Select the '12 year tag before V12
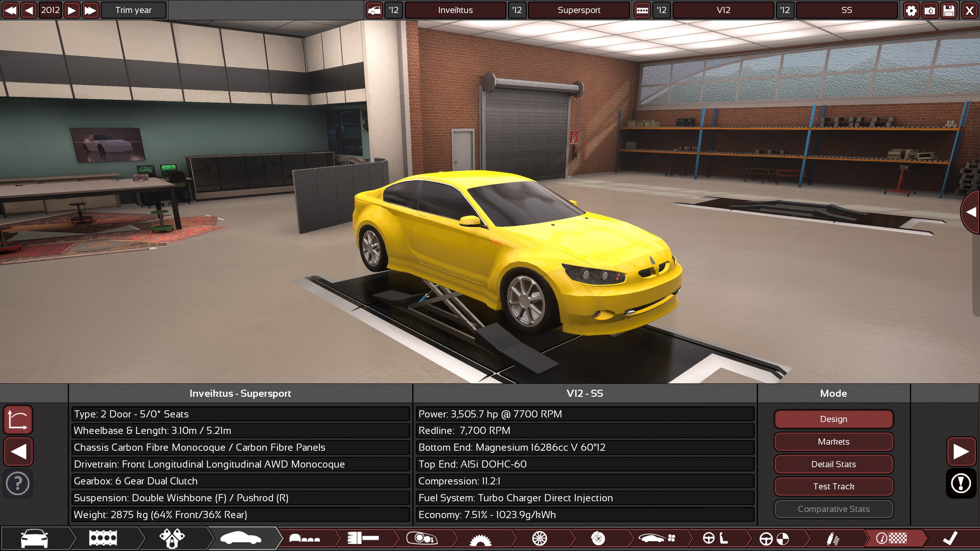 point(661,10)
